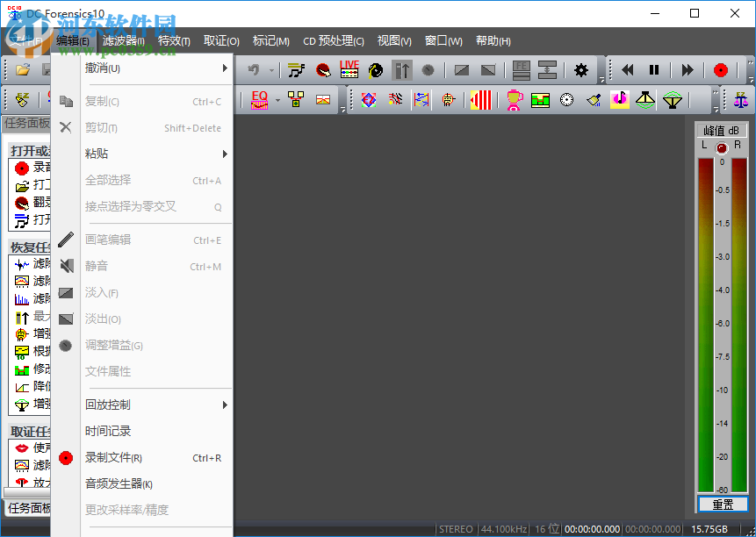
Task: Click the 重置 button under meter
Action: 723,505
